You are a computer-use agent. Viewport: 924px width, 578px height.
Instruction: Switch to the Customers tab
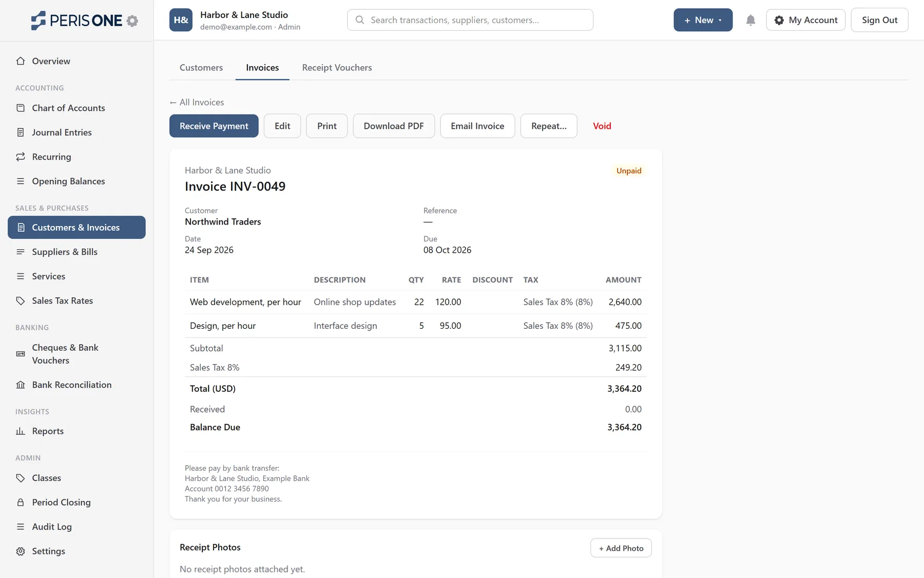coord(201,68)
